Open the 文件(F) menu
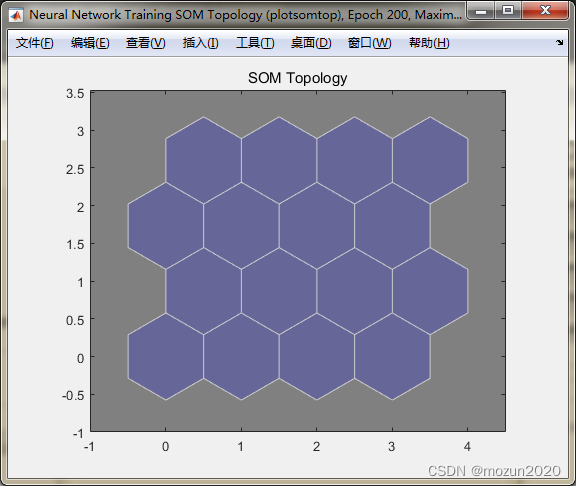This screenshot has height=486, width=576. coord(35,43)
